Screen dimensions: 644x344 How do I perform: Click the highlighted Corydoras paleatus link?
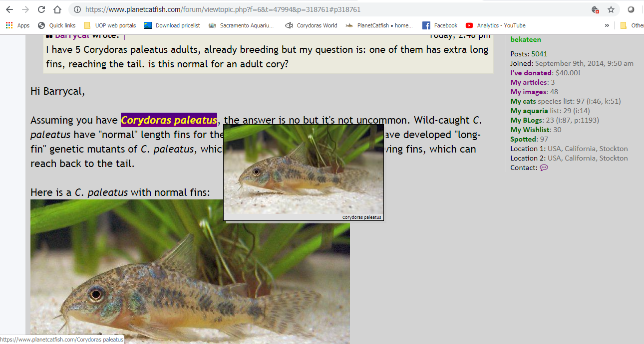[169, 120]
